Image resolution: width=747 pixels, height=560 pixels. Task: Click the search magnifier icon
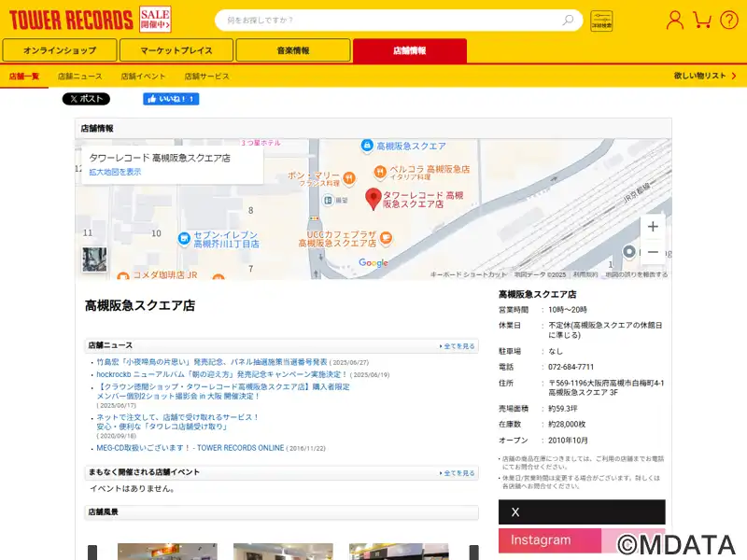point(568,20)
